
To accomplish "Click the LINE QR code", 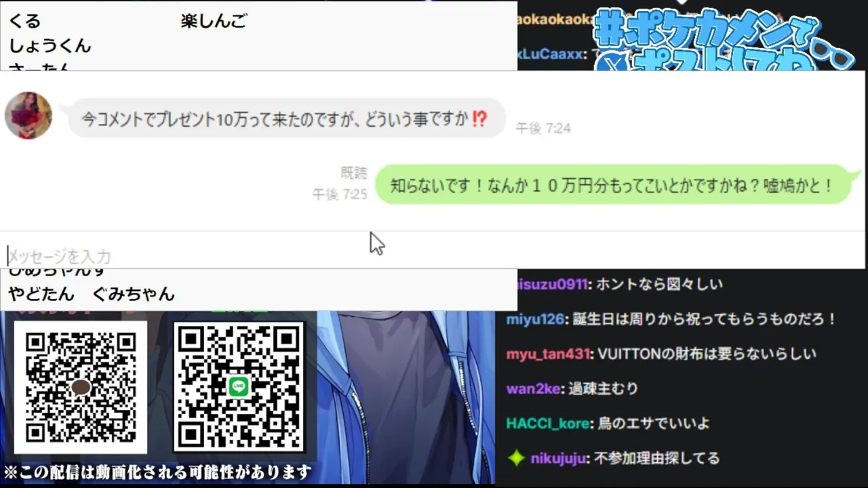I will [x=239, y=387].
